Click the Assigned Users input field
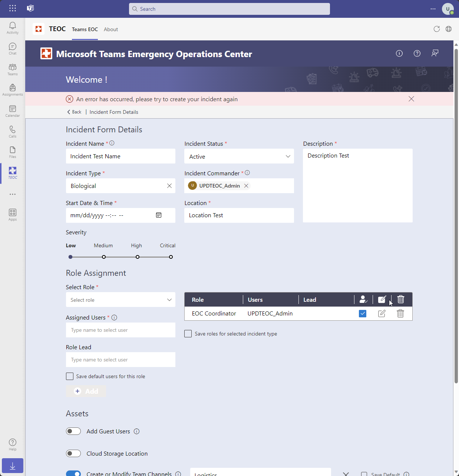Viewport: 459px width, 476px height. pyautogui.click(x=120, y=330)
